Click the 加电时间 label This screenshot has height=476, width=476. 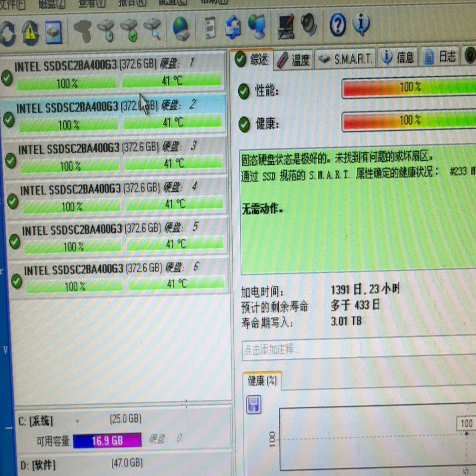coord(262,292)
